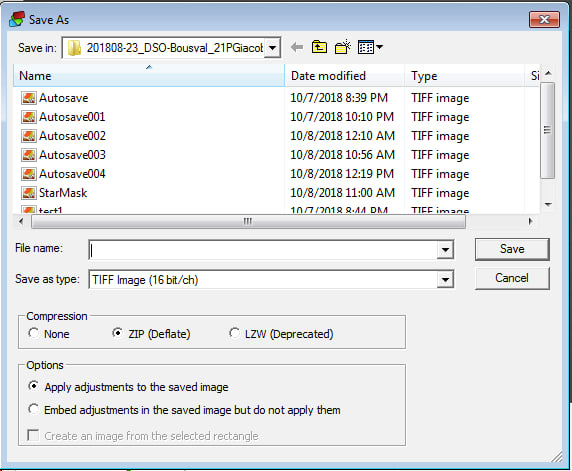Open TIFF Image (16 bit/ch) type combo
Screen dimensions: 572x471
(271, 280)
